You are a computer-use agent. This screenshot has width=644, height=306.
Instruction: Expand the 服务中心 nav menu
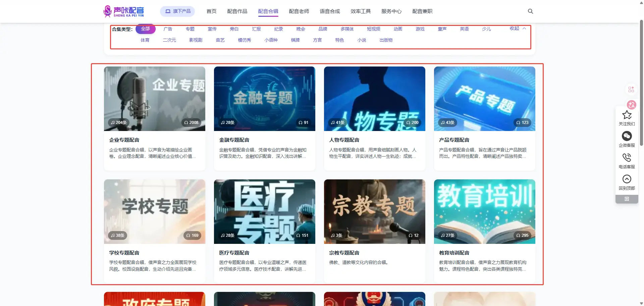pyautogui.click(x=391, y=11)
